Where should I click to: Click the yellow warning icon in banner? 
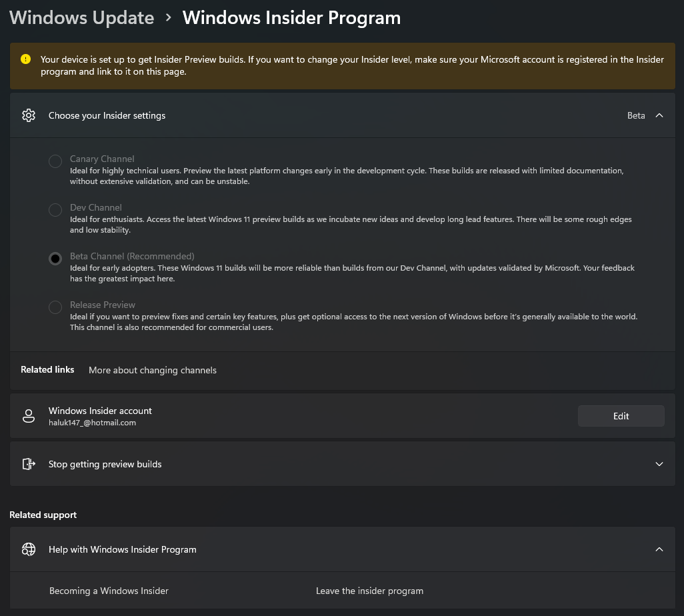click(25, 59)
